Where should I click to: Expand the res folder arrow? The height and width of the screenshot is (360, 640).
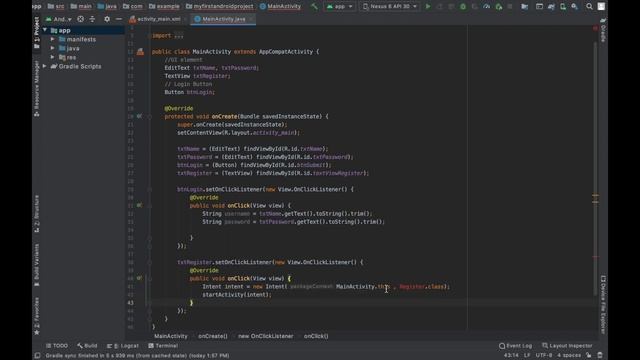pos(53,57)
